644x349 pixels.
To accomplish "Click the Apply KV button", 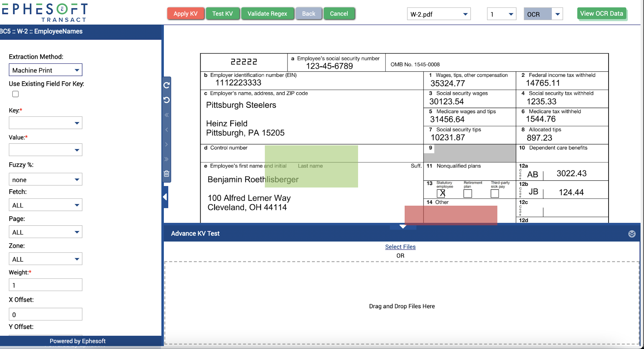I will [x=185, y=14].
